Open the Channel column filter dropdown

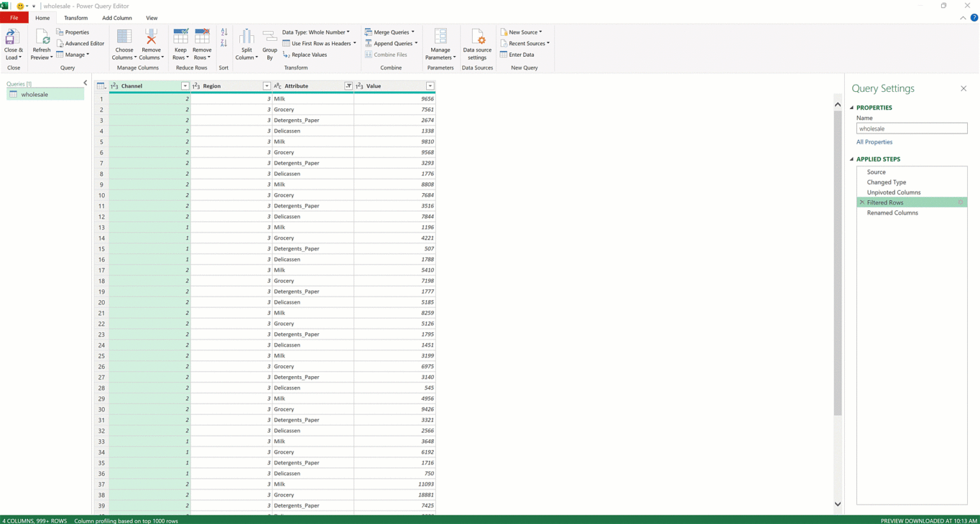[x=185, y=86]
